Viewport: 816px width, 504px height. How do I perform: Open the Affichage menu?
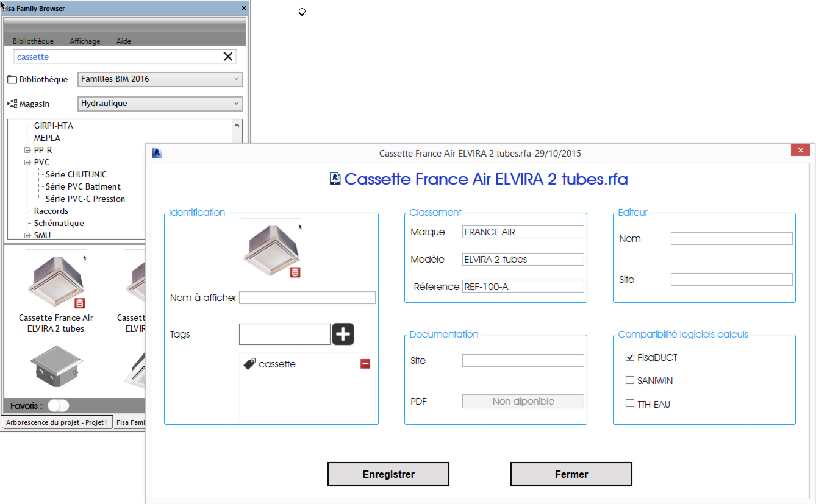click(85, 41)
